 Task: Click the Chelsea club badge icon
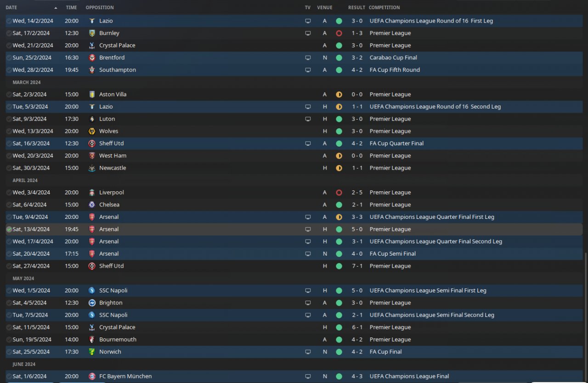pyautogui.click(x=92, y=205)
